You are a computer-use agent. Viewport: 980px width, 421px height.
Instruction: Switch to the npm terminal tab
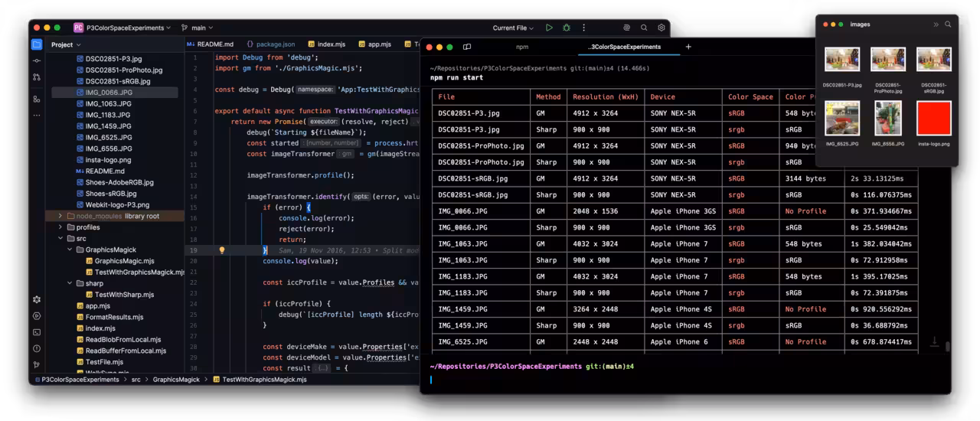pyautogui.click(x=522, y=47)
